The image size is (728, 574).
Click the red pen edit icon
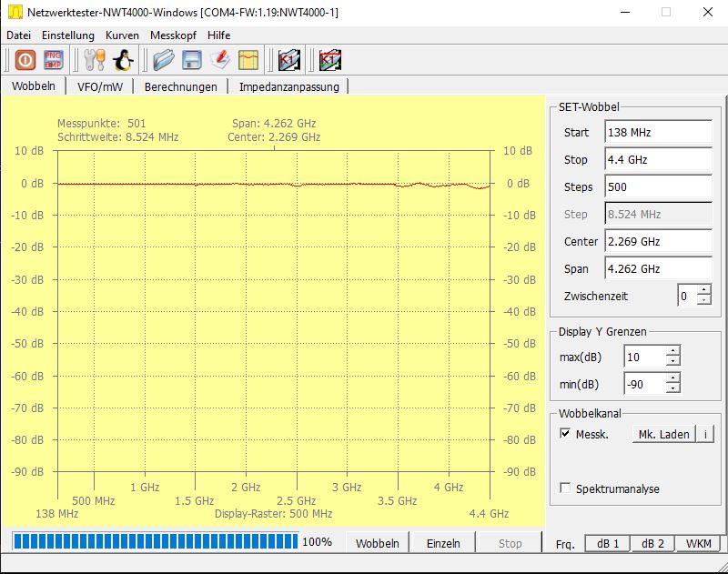point(220,60)
